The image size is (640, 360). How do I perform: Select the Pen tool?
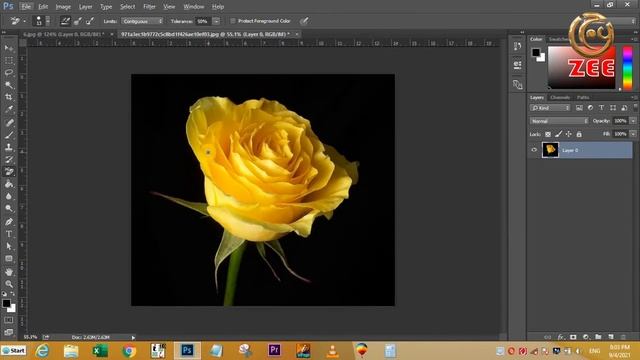pyautogui.click(x=9, y=222)
